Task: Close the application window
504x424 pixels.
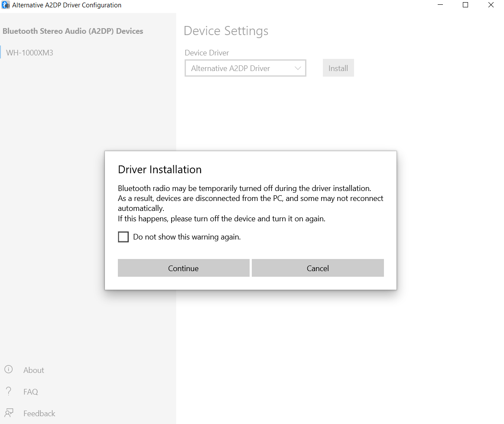Action: click(x=491, y=5)
